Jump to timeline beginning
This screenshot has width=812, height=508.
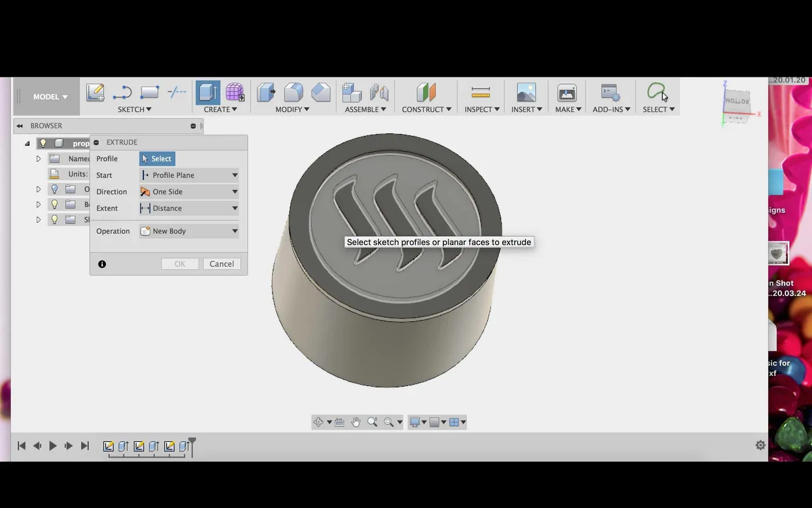(x=21, y=446)
